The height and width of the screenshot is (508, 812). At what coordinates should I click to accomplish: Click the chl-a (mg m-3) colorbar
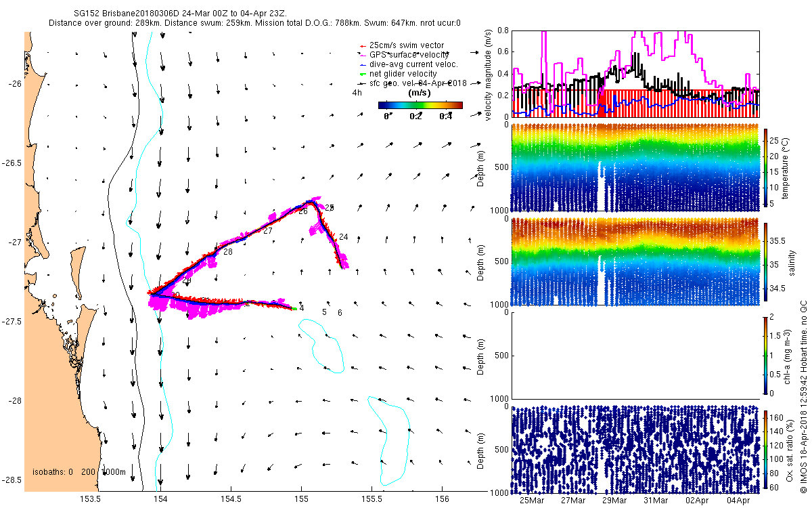click(766, 355)
